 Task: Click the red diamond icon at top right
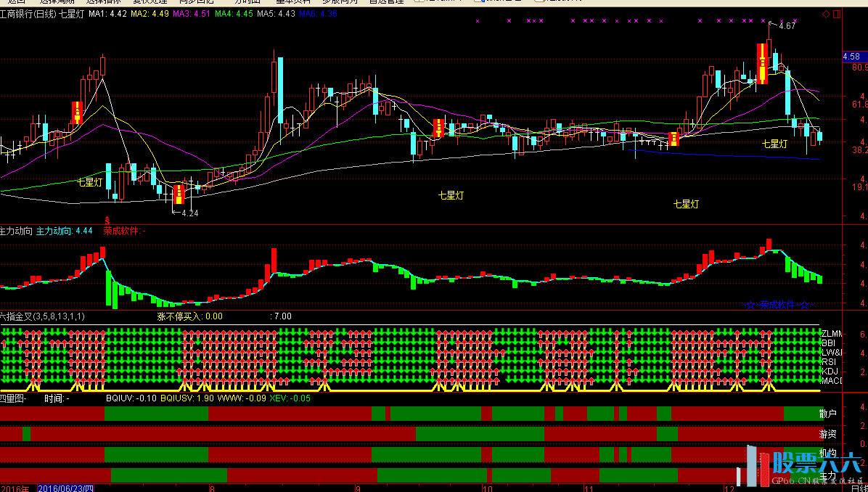tap(826, 15)
